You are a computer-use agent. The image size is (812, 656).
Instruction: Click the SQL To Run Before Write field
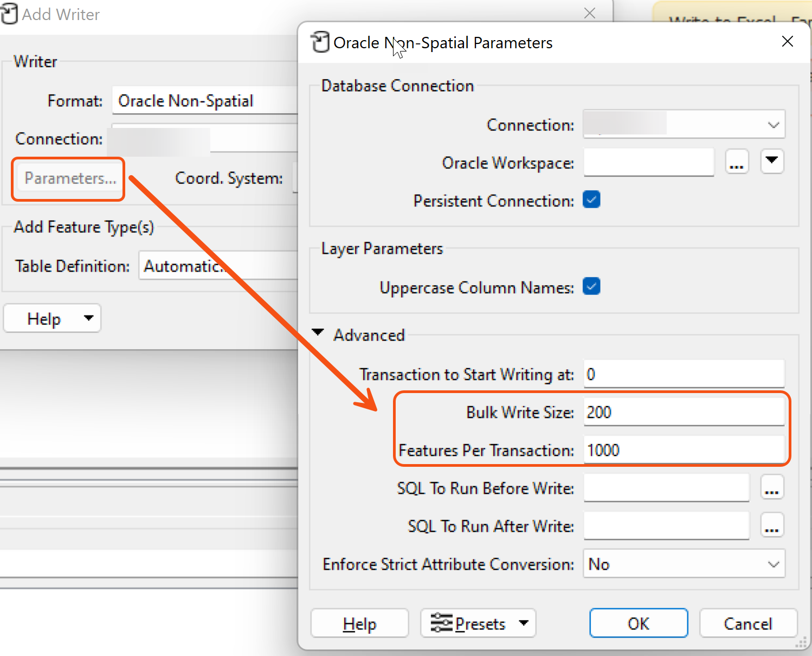pos(666,488)
